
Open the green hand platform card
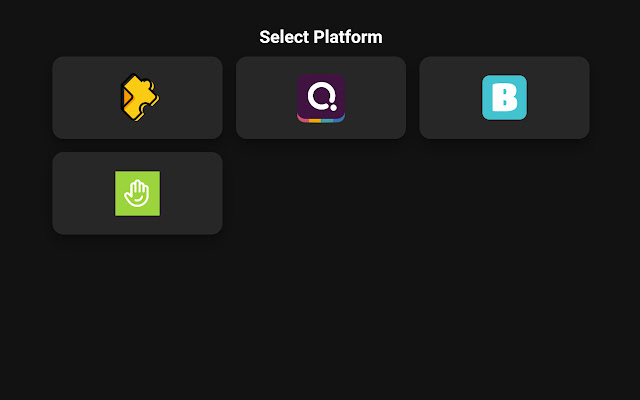[138, 193]
